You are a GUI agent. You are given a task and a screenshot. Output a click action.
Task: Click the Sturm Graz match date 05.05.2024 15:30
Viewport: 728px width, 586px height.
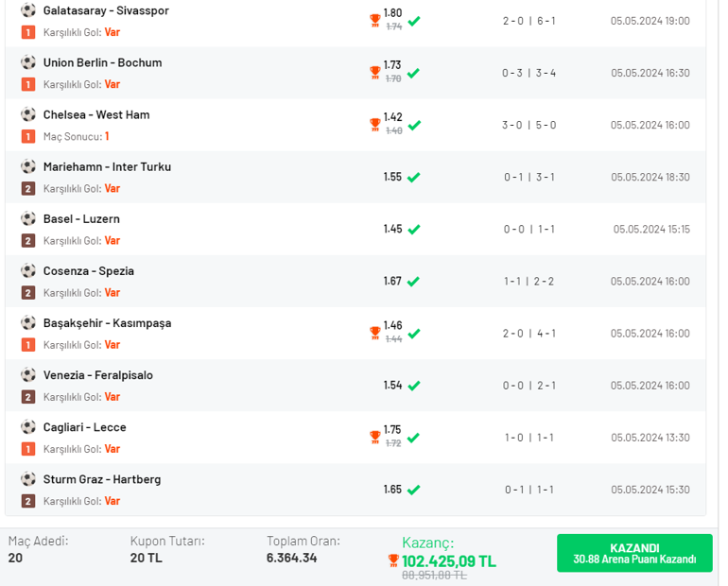click(x=650, y=490)
